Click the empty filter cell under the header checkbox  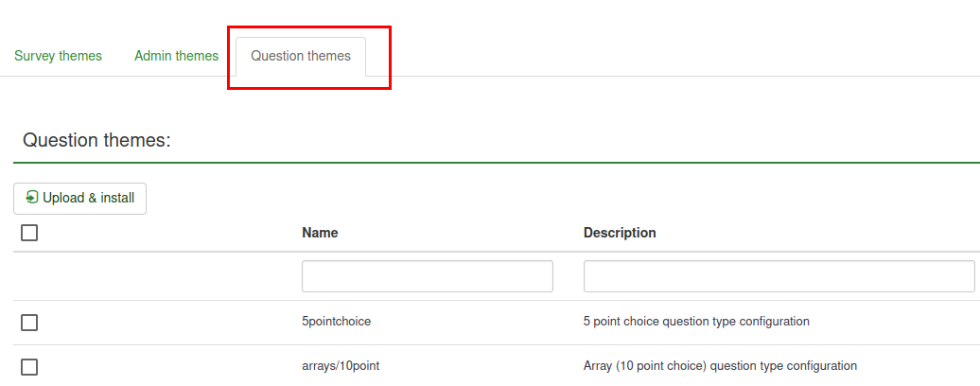point(151,276)
